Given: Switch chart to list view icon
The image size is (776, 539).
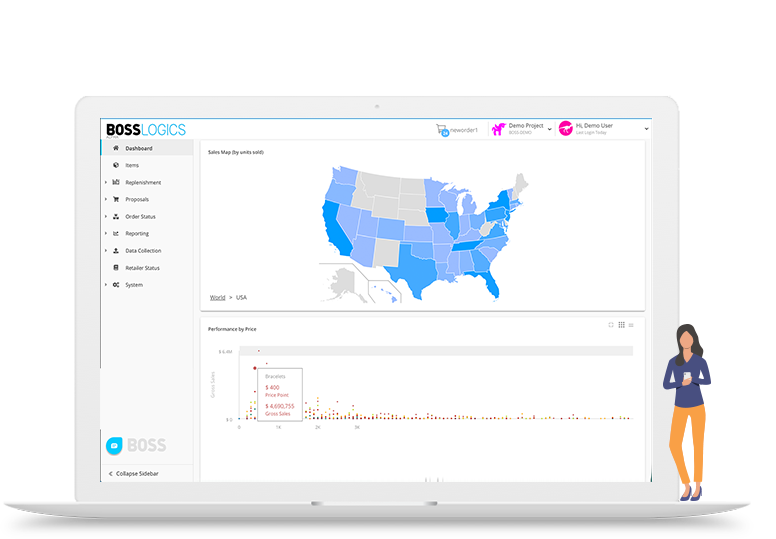Looking at the screenshot, I should click(x=631, y=325).
